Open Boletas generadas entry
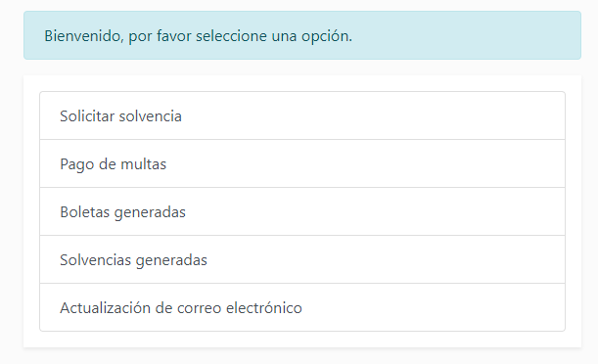598x364 pixels. pyautogui.click(x=302, y=211)
